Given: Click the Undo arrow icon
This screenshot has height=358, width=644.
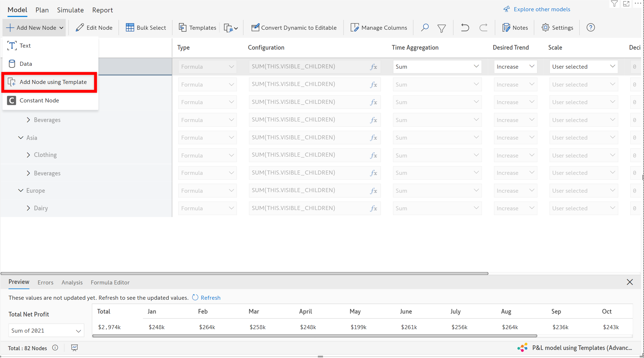Looking at the screenshot, I should point(465,28).
